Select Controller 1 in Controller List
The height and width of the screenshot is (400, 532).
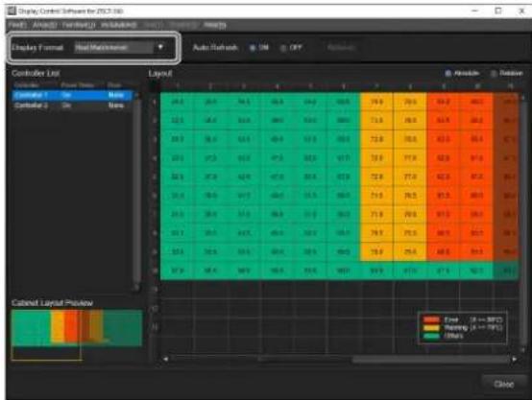point(72,95)
